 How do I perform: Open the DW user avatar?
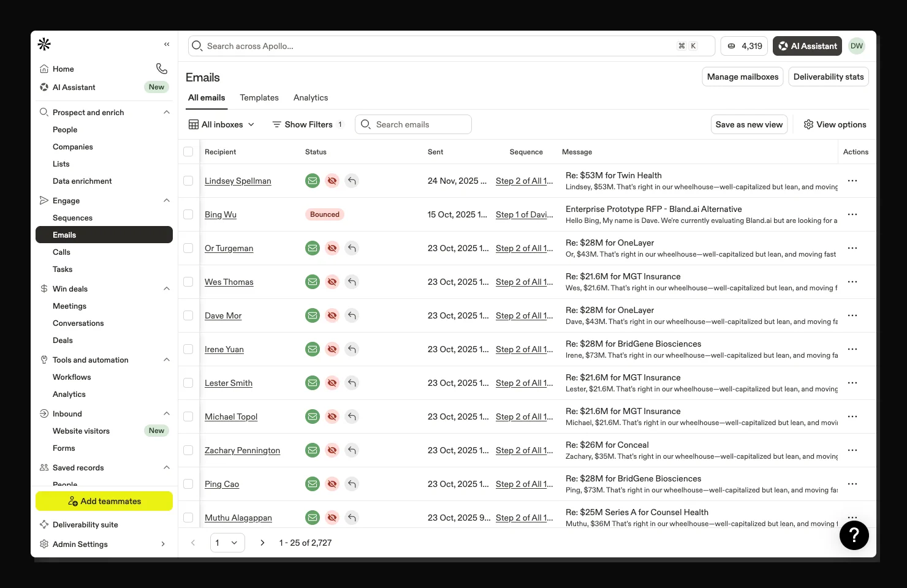(x=857, y=46)
